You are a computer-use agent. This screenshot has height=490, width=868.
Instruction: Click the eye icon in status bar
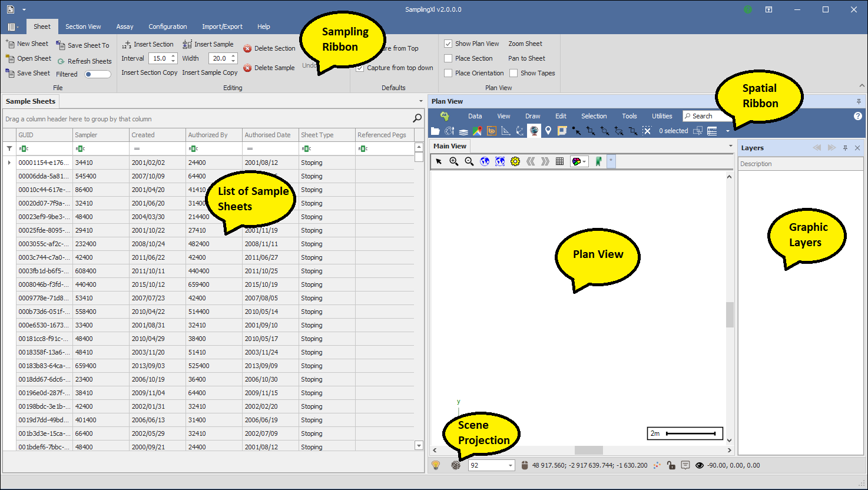pyautogui.click(x=700, y=465)
